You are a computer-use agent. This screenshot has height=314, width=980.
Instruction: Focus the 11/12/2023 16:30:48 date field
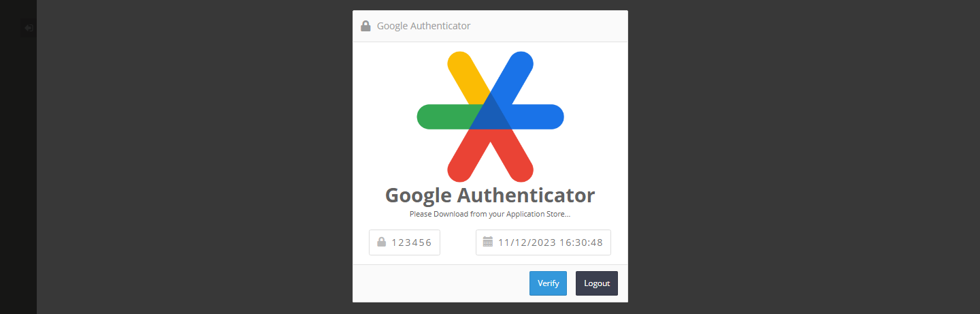click(543, 242)
